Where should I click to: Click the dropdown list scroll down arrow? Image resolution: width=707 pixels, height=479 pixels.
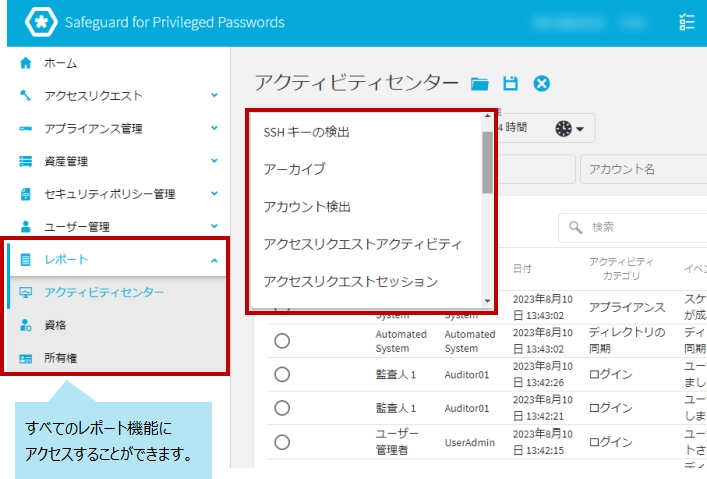[x=487, y=301]
